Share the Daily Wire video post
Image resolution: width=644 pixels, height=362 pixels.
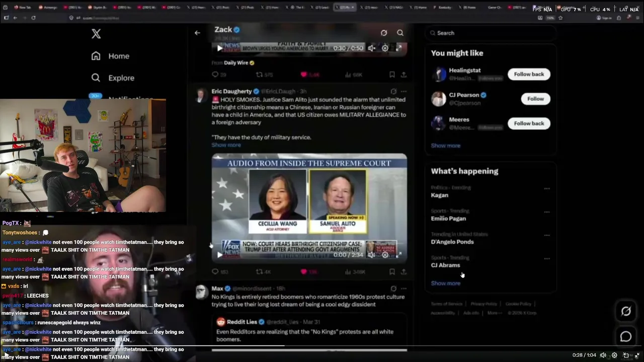(404, 74)
